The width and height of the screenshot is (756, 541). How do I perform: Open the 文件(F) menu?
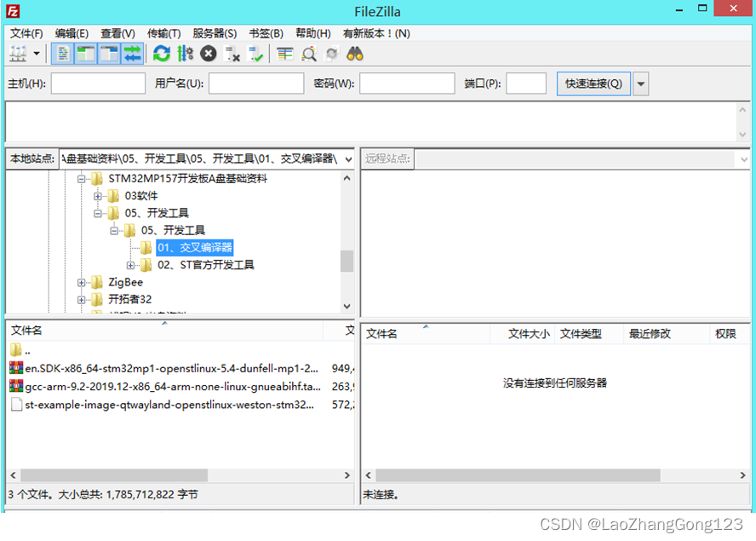[x=26, y=33]
